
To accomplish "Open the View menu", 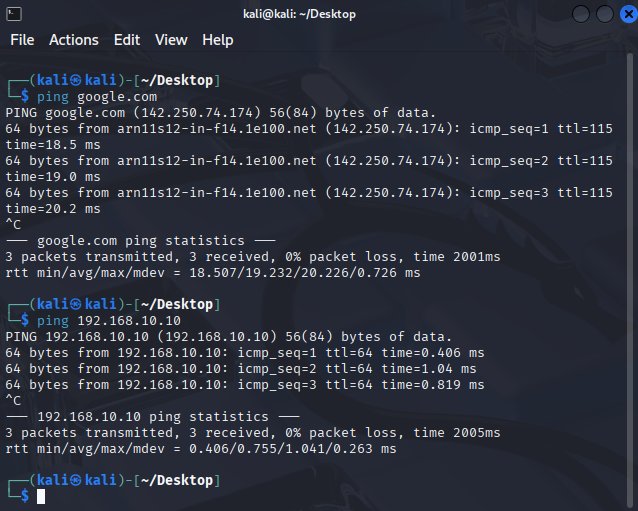I will click(x=171, y=40).
